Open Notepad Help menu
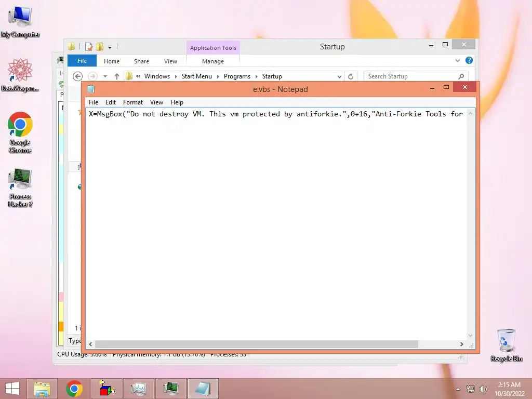This screenshot has height=399, width=532. pos(177,102)
